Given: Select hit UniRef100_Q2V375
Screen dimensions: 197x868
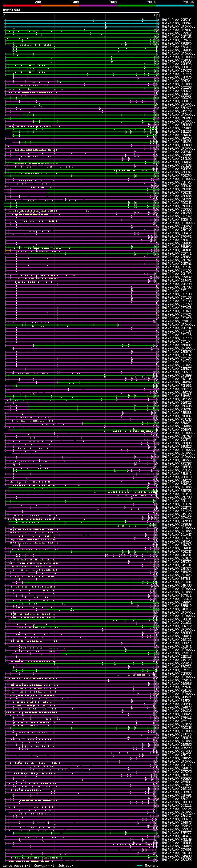Looking at the screenshot, I should pos(177,71).
